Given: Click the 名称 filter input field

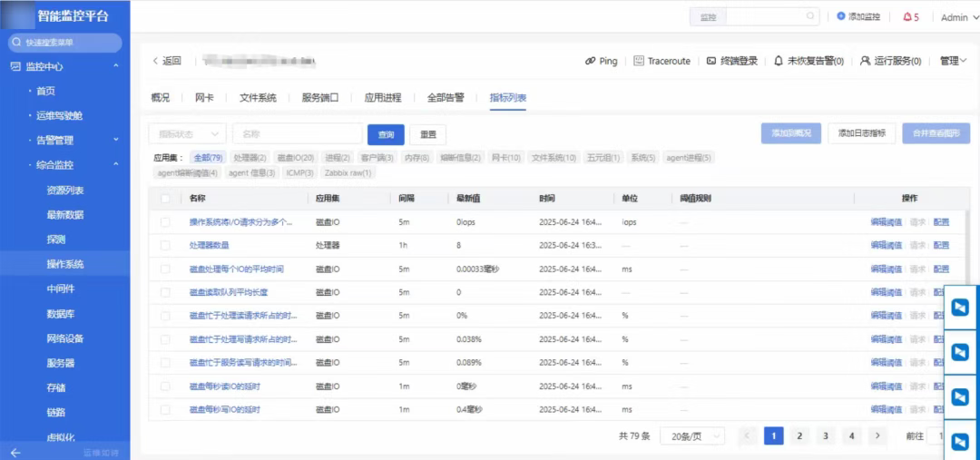Looking at the screenshot, I should (x=297, y=134).
